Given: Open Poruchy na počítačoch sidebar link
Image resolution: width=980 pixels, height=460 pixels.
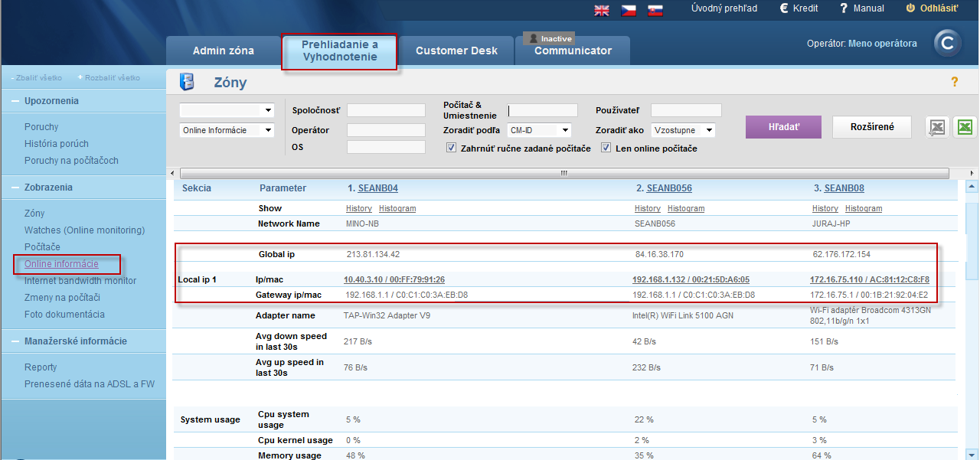Looking at the screenshot, I should pos(71,161).
